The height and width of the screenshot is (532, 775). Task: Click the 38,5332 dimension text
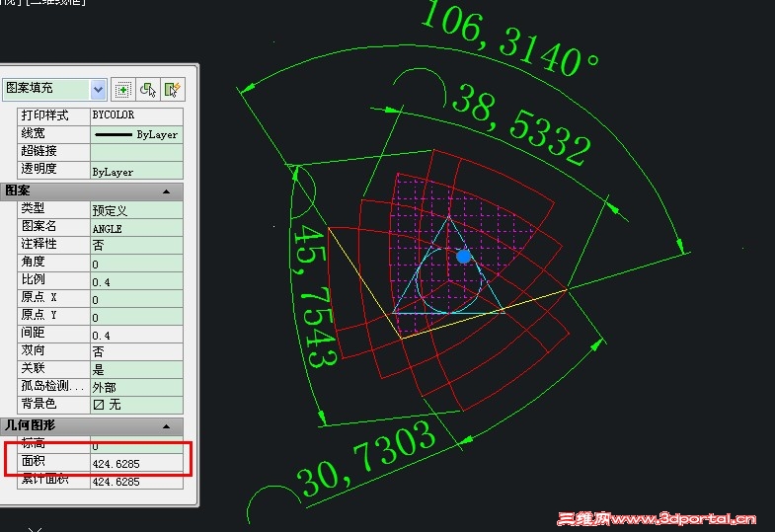coord(521,123)
